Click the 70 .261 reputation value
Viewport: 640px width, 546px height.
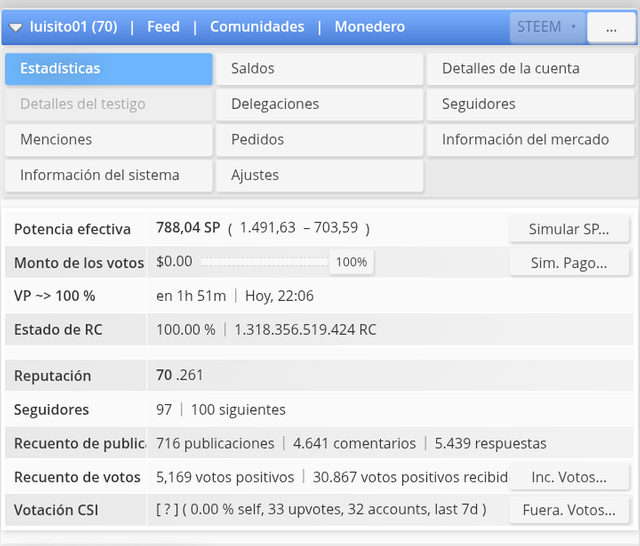pyautogui.click(x=180, y=375)
